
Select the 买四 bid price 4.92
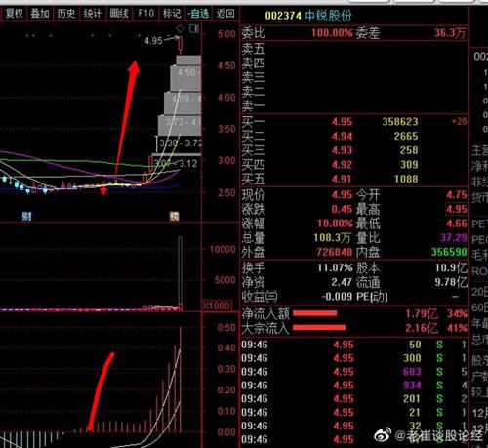(342, 165)
